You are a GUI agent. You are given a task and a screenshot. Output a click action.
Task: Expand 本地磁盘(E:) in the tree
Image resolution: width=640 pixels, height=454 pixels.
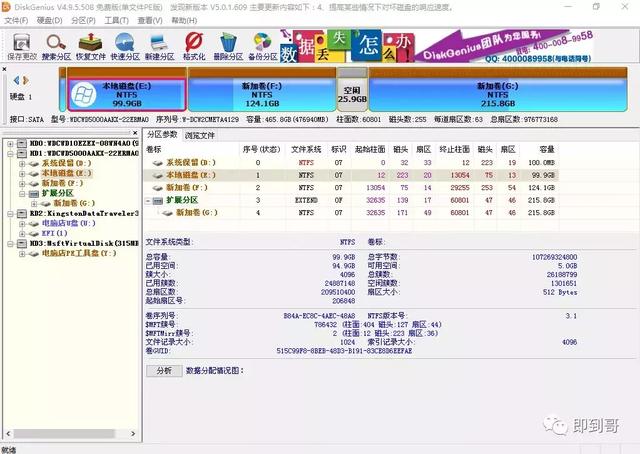coord(22,174)
